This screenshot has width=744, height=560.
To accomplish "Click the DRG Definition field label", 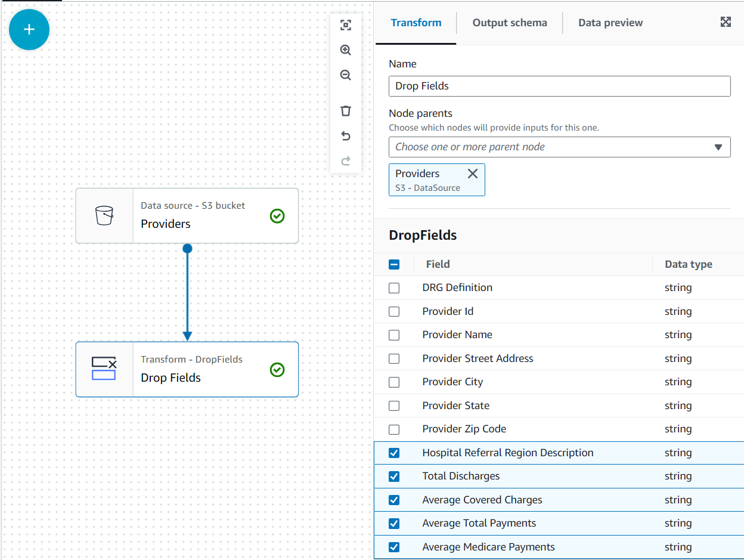I will 457,287.
